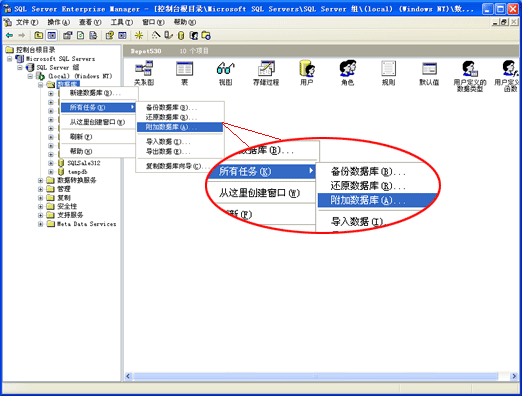The height and width of the screenshot is (396, 522).
Task: Select the SQLSale312 database cylinder icon
Action: (x=61, y=163)
